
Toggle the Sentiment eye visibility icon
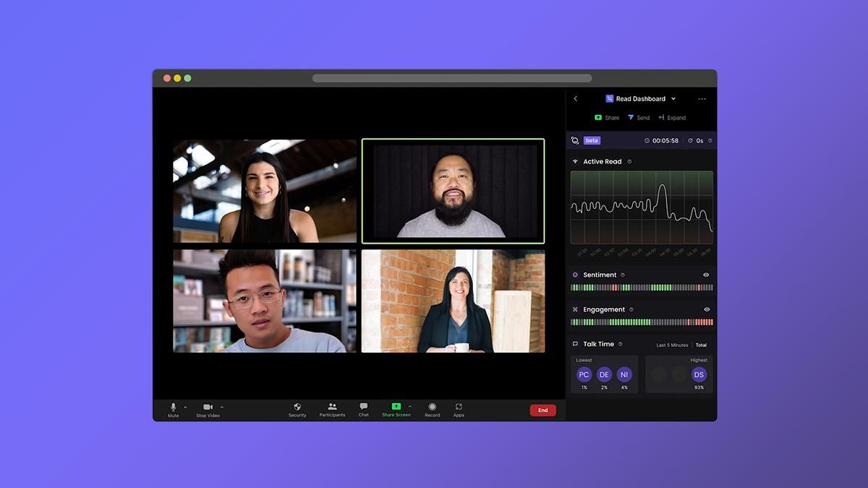pos(706,275)
